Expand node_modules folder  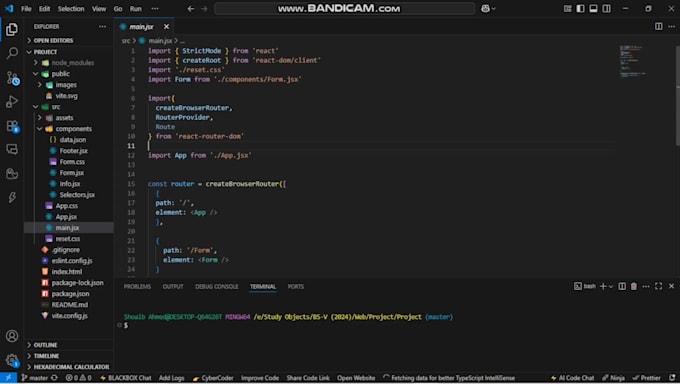coord(72,63)
